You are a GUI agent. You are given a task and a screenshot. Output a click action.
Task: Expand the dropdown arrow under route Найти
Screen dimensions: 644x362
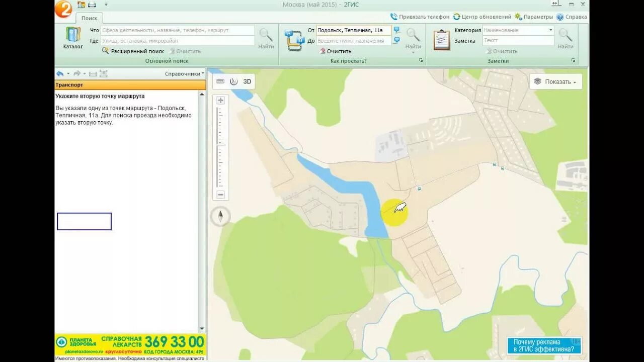414,52
